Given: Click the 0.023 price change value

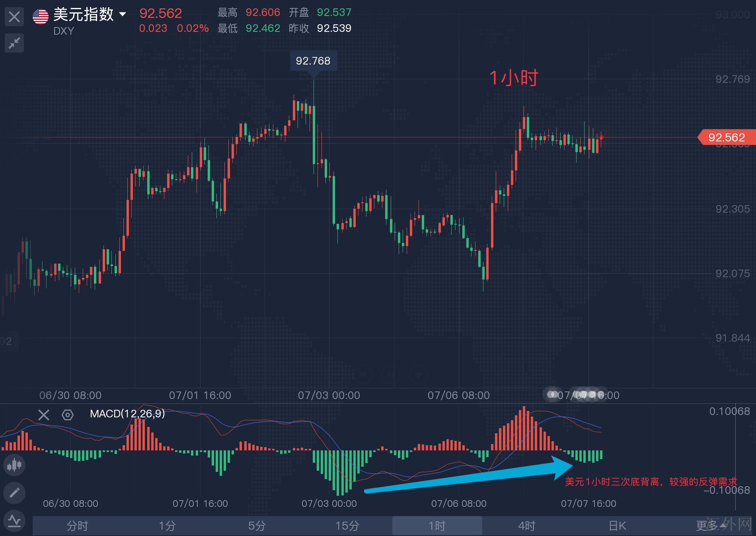Looking at the screenshot, I should tap(153, 28).
